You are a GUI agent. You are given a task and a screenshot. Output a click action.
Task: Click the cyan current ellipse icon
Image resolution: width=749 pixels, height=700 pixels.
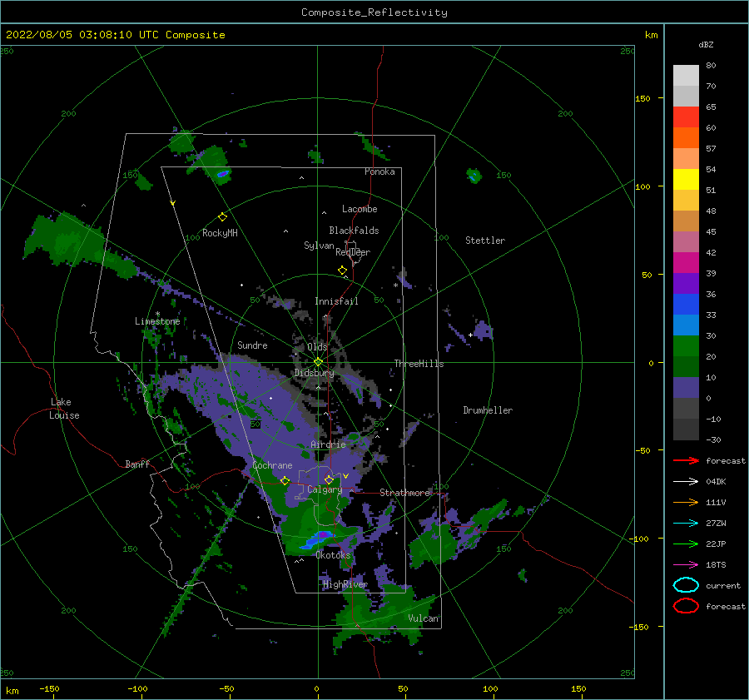686,585
